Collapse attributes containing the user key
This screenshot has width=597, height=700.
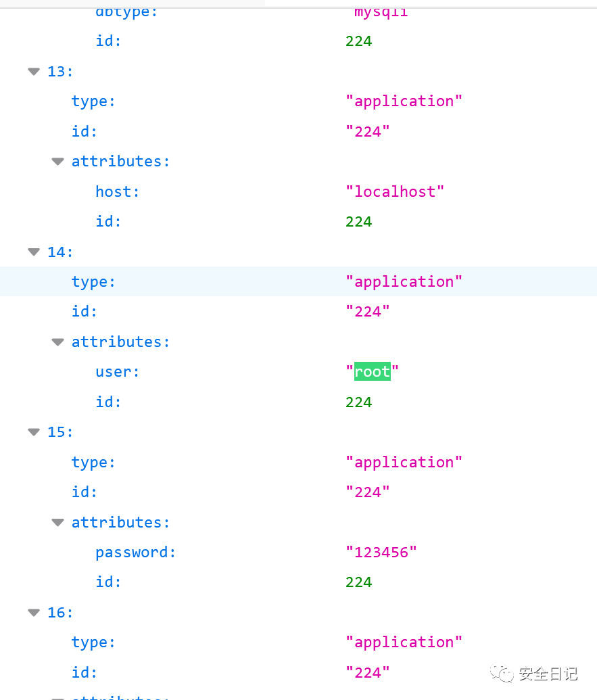58,342
